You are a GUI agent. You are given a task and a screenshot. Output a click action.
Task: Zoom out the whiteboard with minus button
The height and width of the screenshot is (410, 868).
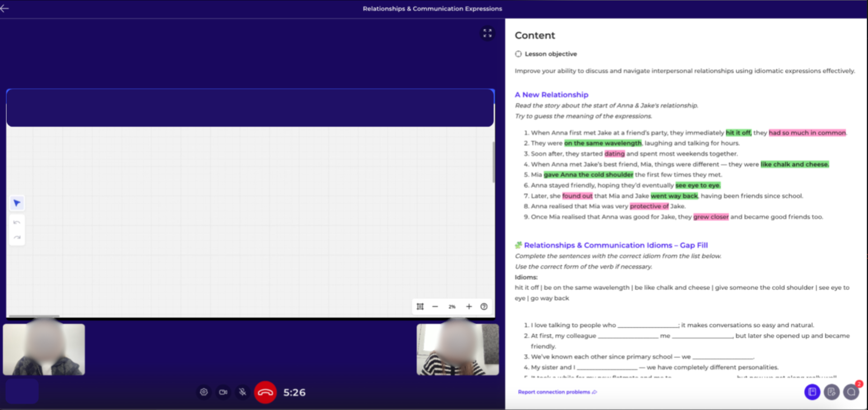pyautogui.click(x=435, y=306)
